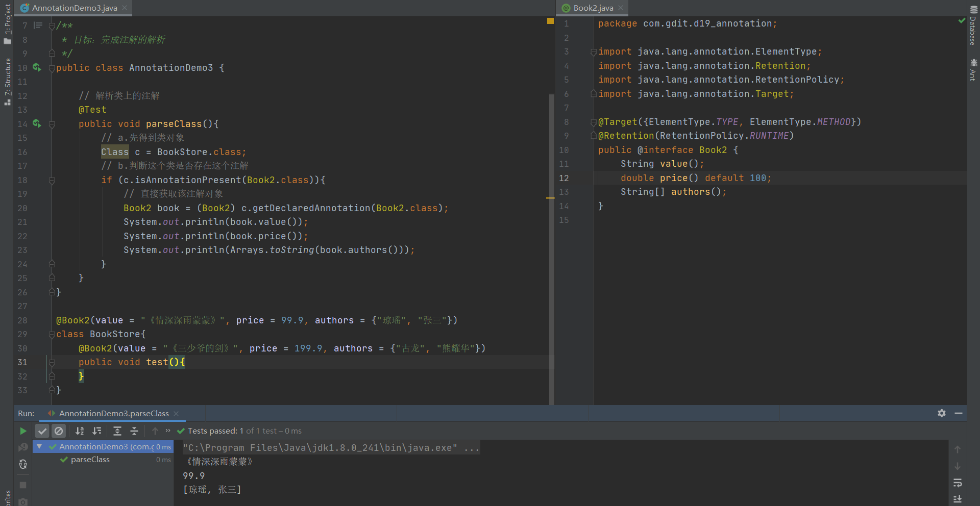Click the sort alphabetically icon in Run toolbar
This screenshot has height=506, width=980.
[x=80, y=431]
